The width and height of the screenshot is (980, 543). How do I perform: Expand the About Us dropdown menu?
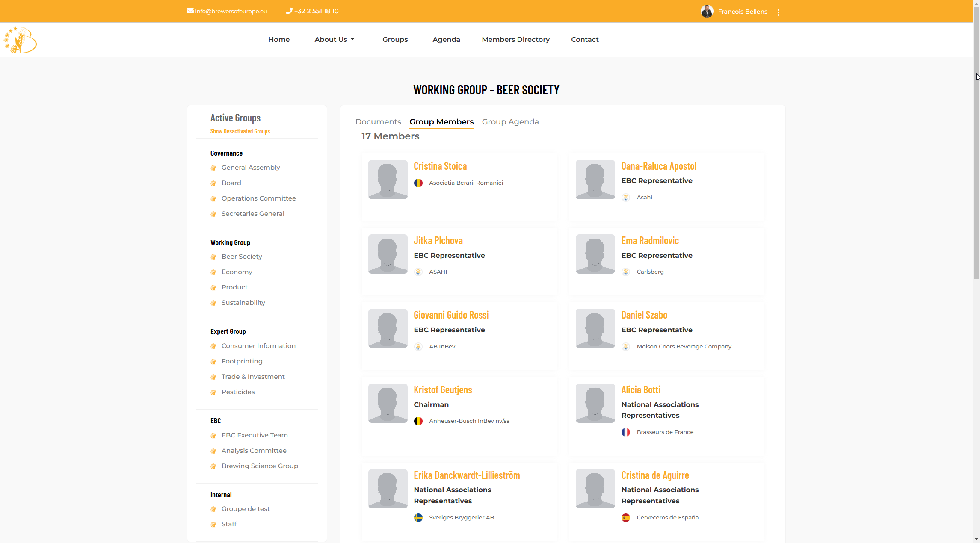[x=334, y=39]
